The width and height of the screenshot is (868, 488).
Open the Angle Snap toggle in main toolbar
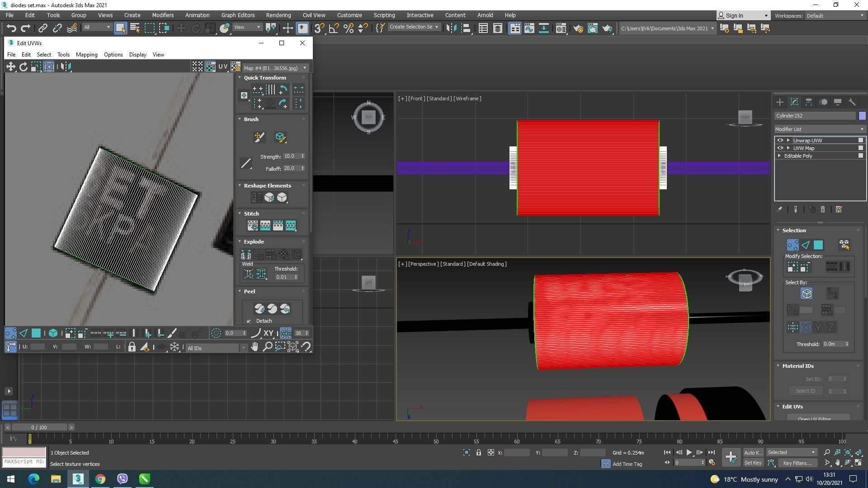[x=334, y=28]
